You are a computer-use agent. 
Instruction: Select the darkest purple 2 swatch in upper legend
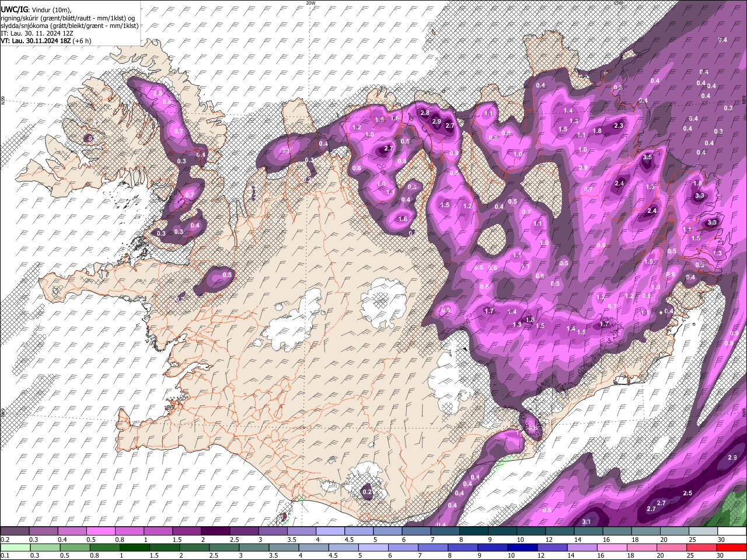pyautogui.click(x=215, y=531)
